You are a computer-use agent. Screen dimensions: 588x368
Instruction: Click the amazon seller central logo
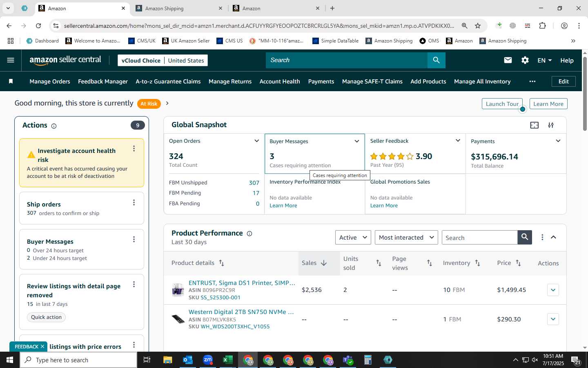(x=65, y=60)
